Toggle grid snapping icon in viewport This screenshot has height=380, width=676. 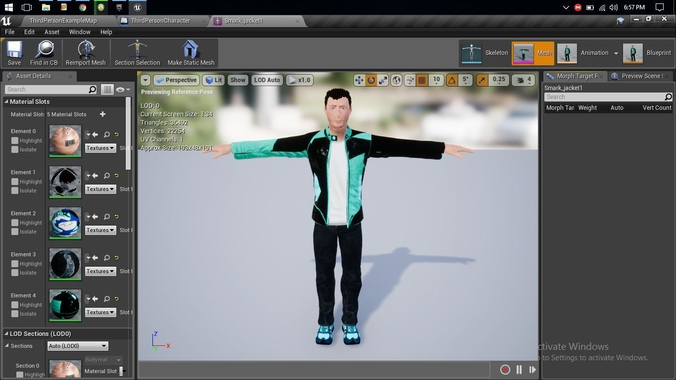422,80
